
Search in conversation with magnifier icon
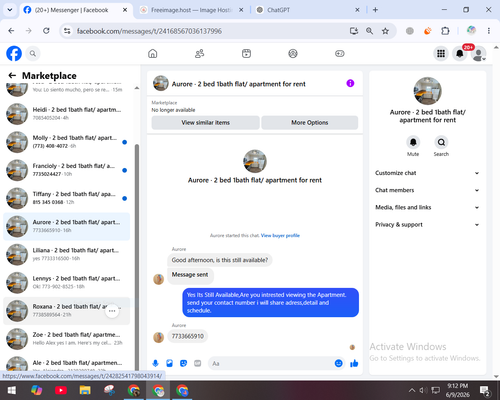click(x=441, y=142)
